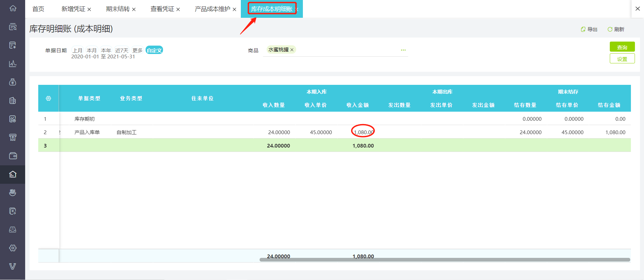Image resolution: width=644 pixels, height=280 pixels.
Task: Click the 1,080.00 income amount in row 2
Action: pos(364,132)
